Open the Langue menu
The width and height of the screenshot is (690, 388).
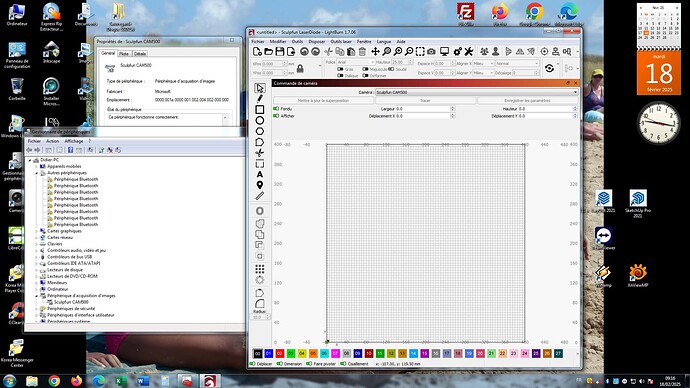point(384,41)
